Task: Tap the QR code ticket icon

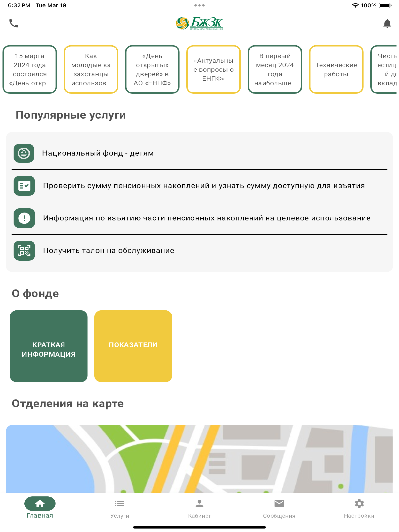Action: pyautogui.click(x=24, y=251)
